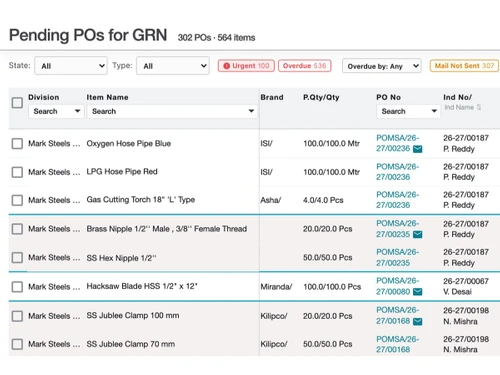The height and width of the screenshot is (375, 500).
Task: Click Asha/ brand cell
Action: tap(271, 200)
